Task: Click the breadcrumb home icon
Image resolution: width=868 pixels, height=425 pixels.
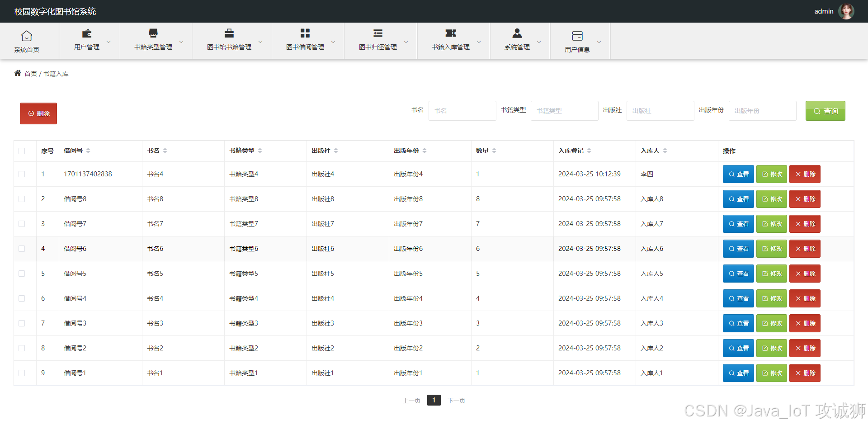Action: [18, 73]
